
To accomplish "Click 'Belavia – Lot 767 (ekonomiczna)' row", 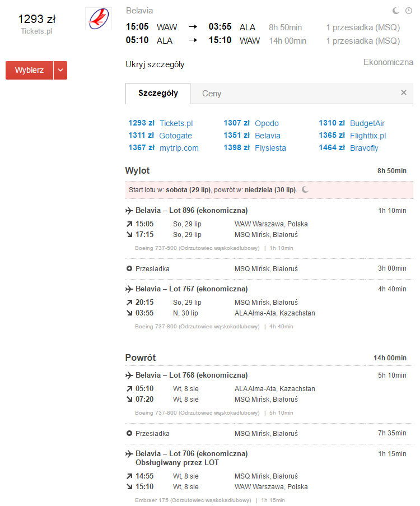I will [192, 289].
